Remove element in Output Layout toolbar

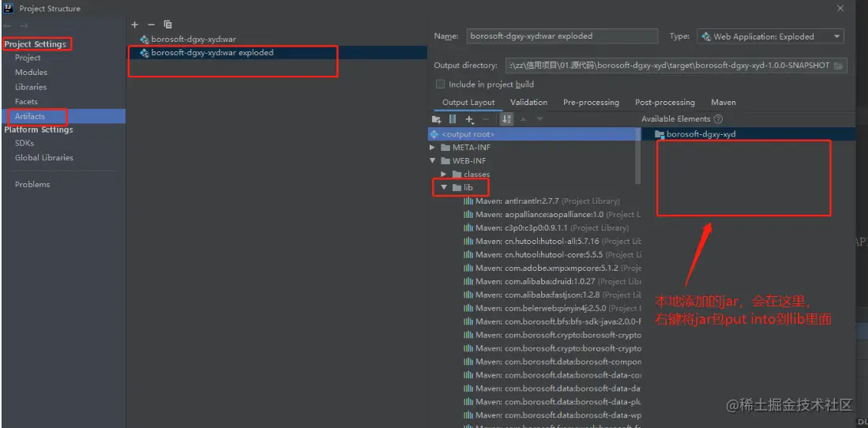486,119
